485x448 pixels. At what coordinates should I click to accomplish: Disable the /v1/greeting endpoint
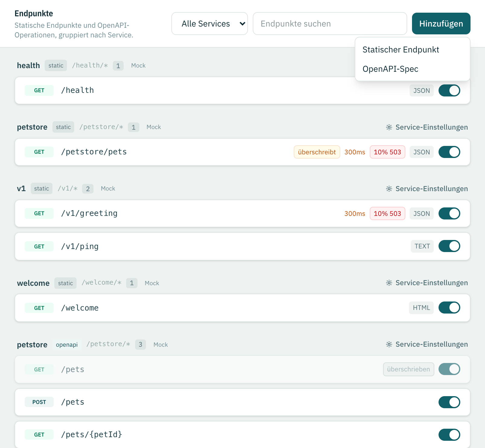(449, 213)
